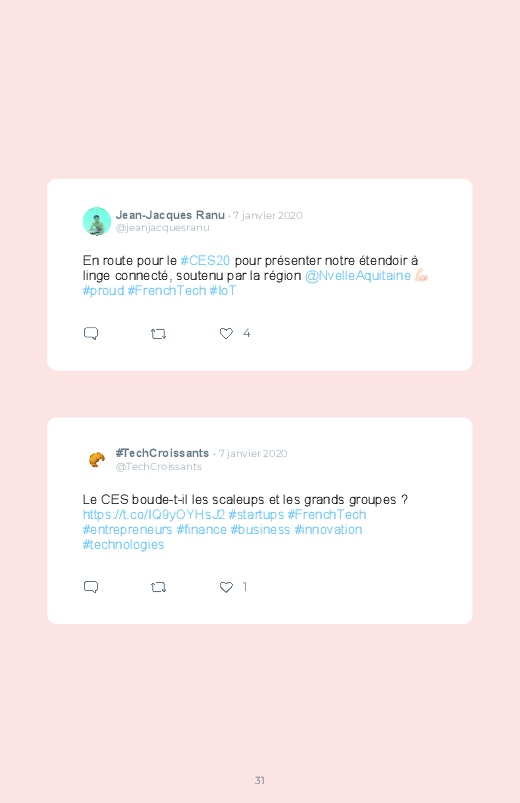Retweet the #TechCroissants tweet

158,587
